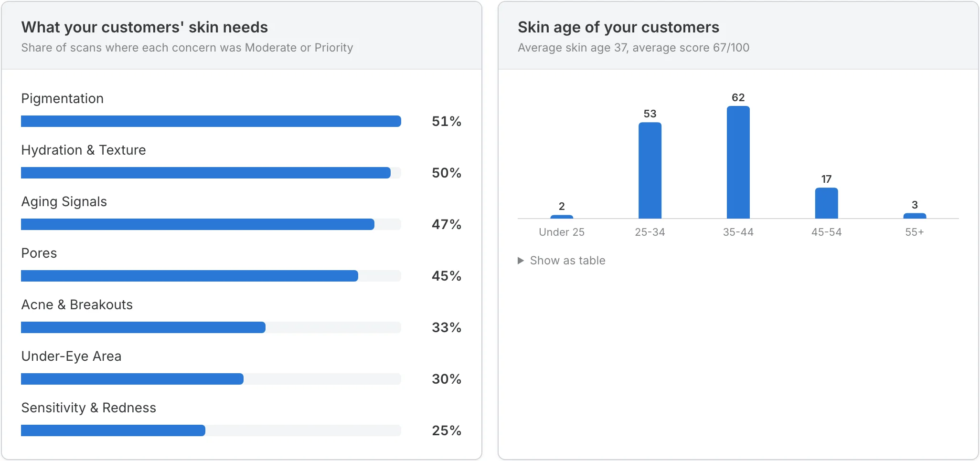Select the 35-44 axis label

pyautogui.click(x=738, y=232)
